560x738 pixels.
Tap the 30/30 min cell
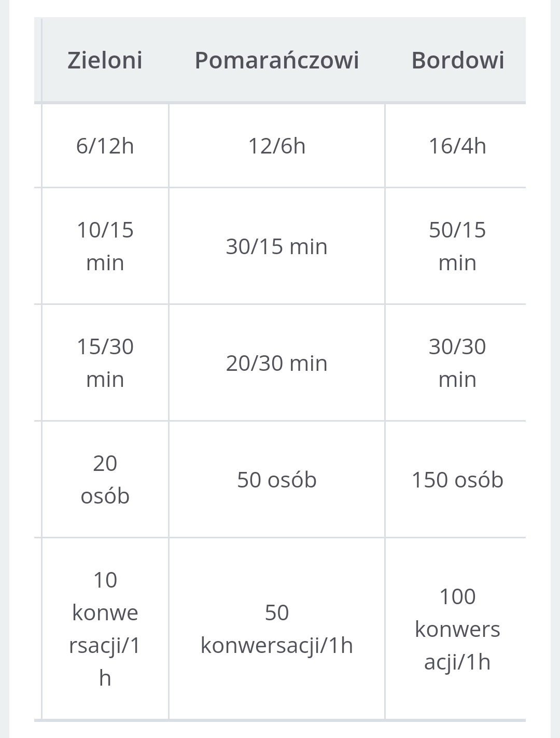click(x=457, y=363)
